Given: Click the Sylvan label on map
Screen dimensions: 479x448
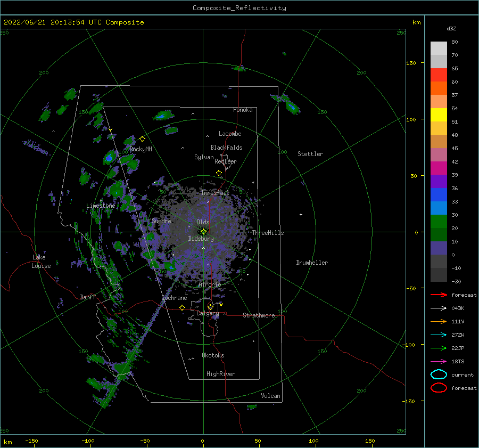Looking at the screenshot, I should 204,157.
